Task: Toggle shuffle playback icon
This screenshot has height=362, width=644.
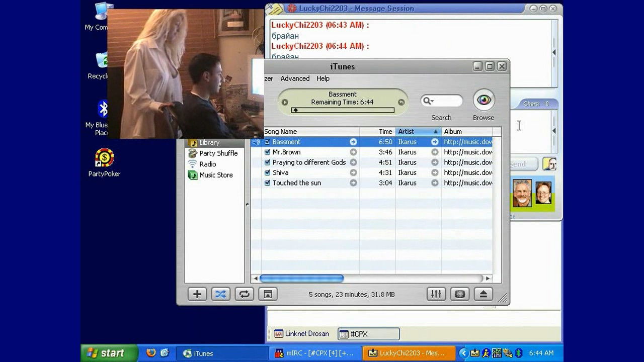Action: 220,294
